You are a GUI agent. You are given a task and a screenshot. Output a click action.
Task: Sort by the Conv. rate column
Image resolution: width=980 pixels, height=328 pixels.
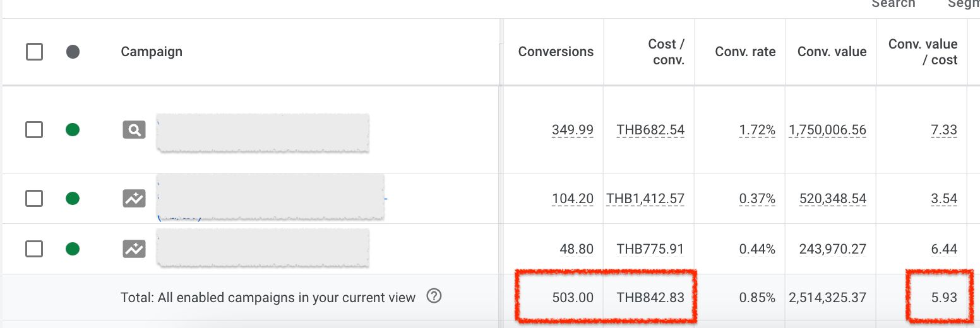[x=745, y=52]
